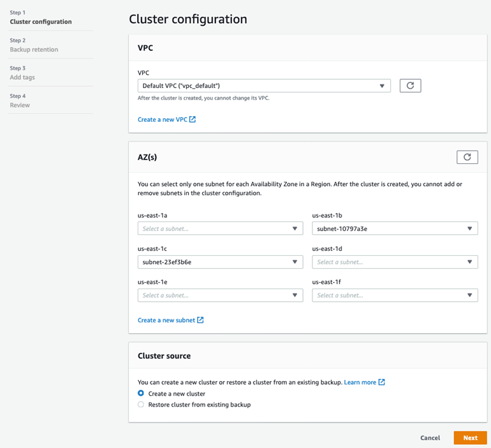Screen dimensions: 491x448
Task: Click the VPC refresh icon button
Action: point(410,86)
